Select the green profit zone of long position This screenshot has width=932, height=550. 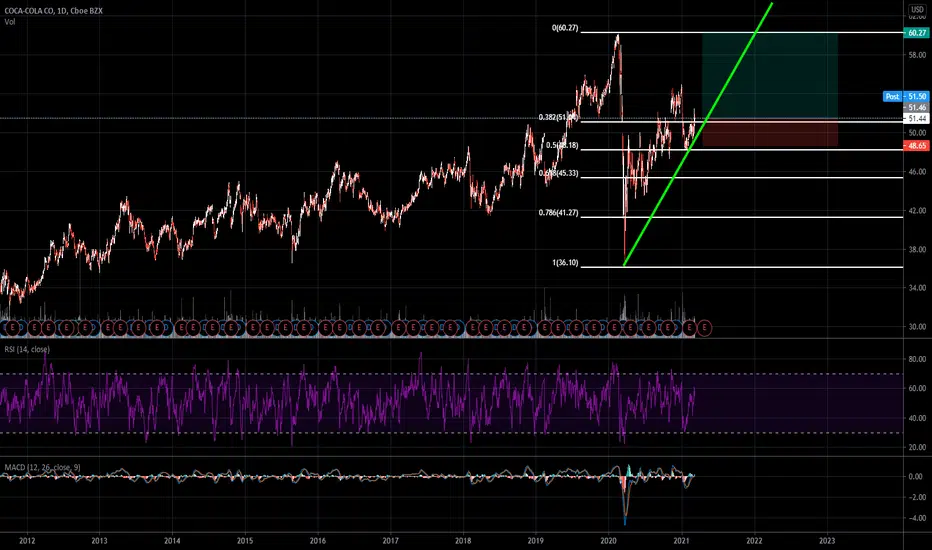click(x=770, y=76)
